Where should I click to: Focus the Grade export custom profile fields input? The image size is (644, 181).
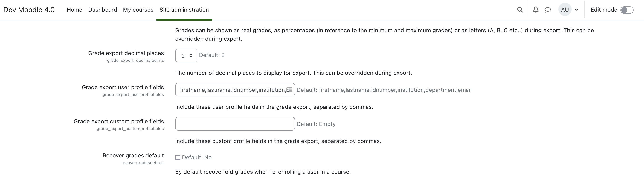235,124
